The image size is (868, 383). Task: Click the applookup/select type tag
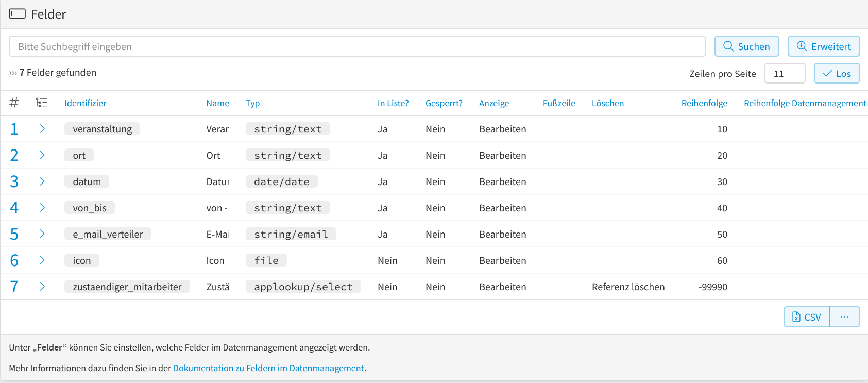303,287
